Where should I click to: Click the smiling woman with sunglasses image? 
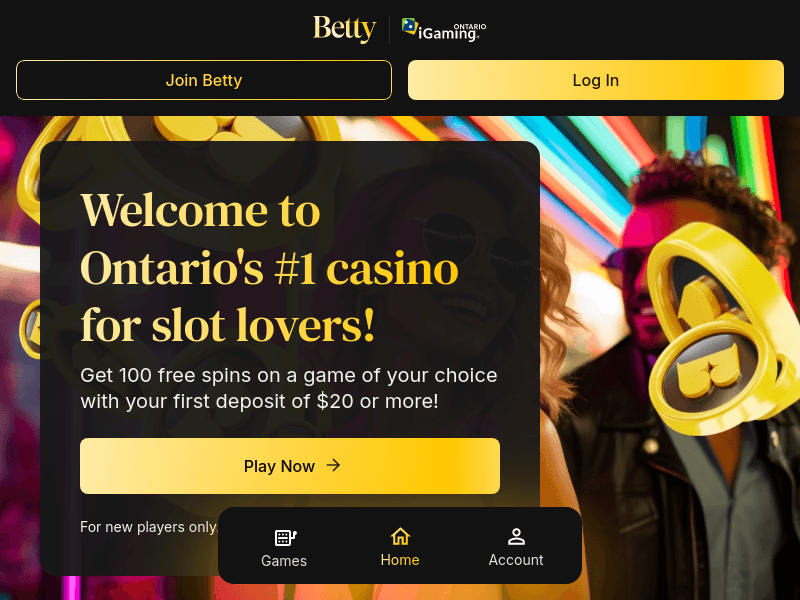click(x=560, y=250)
